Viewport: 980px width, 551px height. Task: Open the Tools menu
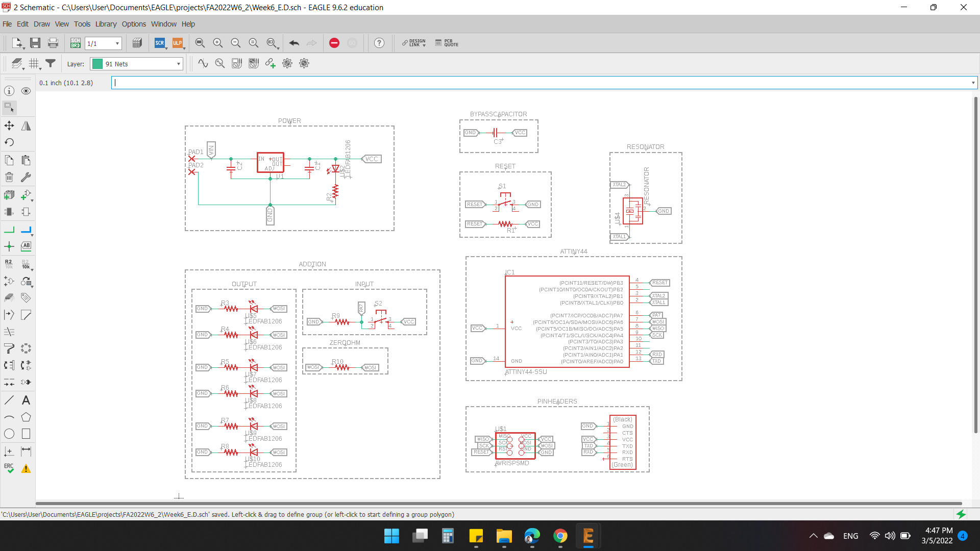(82, 24)
